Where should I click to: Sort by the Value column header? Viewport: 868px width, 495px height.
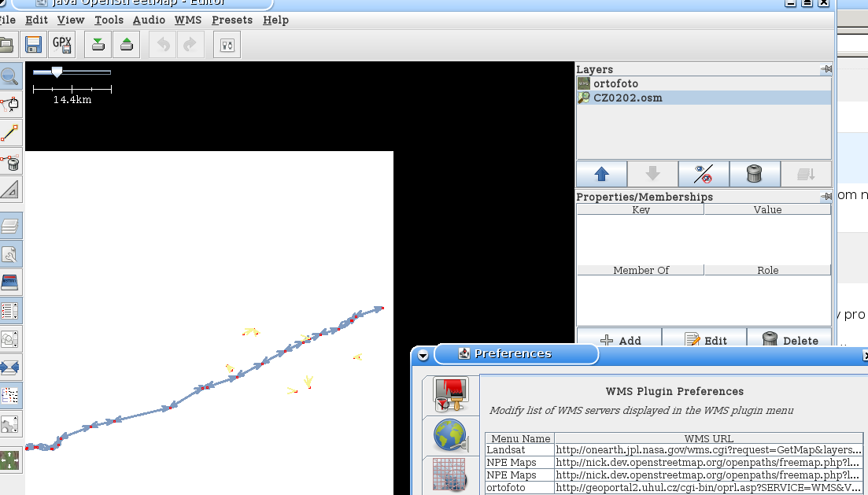(767, 209)
